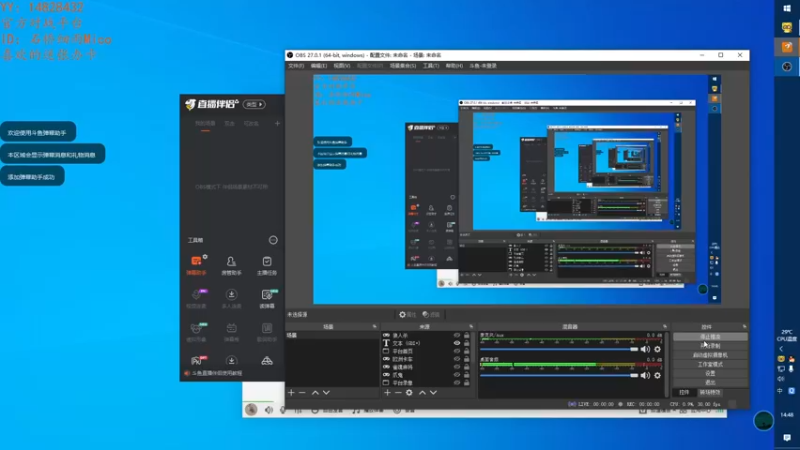
Task: Open the 弹幕助手 tool in 直播伴侣
Action: click(196, 266)
